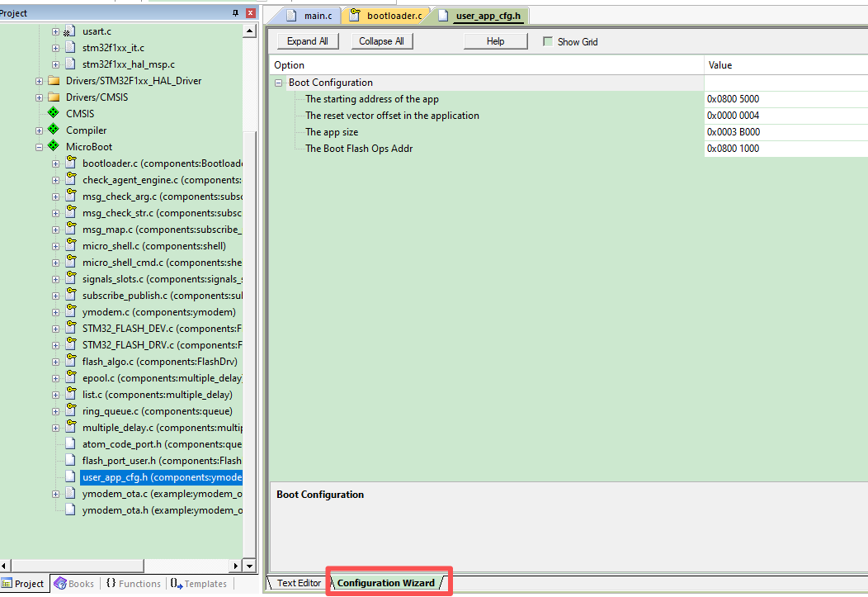Enable the Show Grid checkbox
868x597 pixels.
click(x=548, y=41)
